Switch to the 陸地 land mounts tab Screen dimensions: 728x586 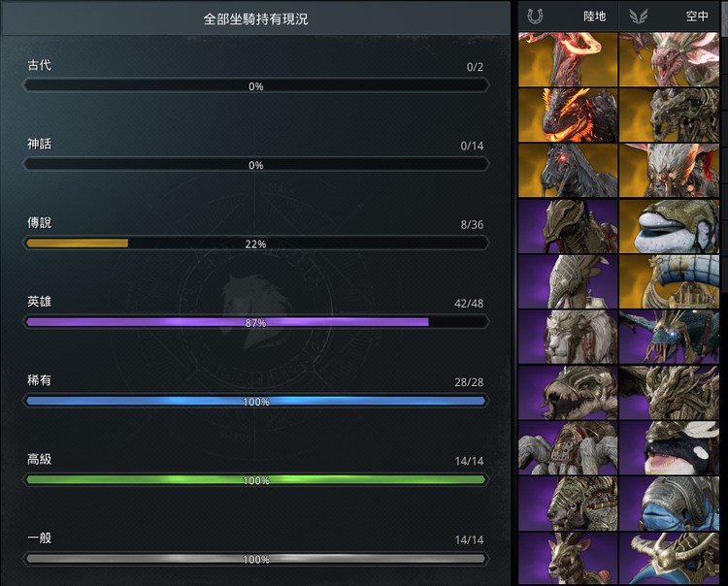pyautogui.click(x=568, y=16)
